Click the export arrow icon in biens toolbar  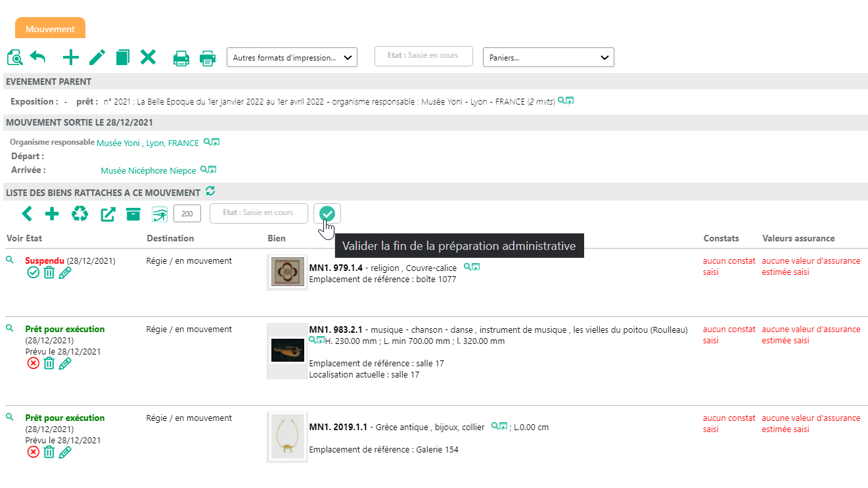(108, 214)
